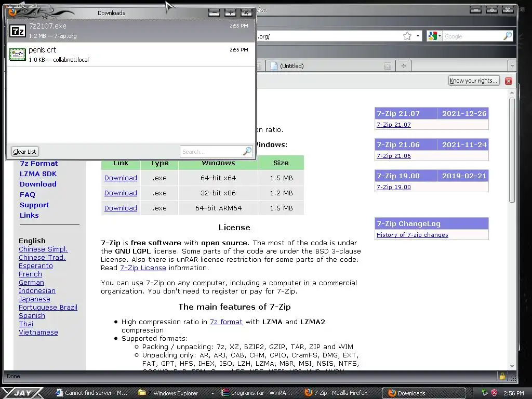Open the search engine selector dropdown
The width and height of the screenshot is (532, 399).
tap(440, 36)
